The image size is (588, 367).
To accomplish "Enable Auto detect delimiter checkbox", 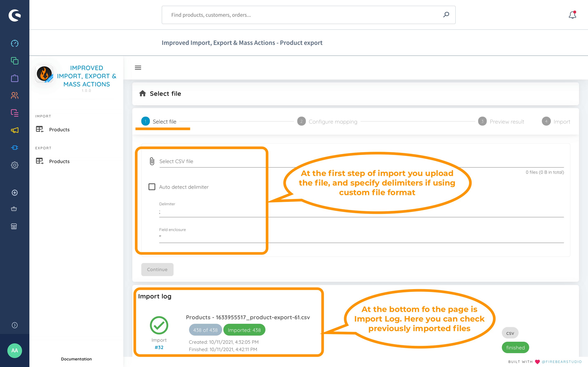I will point(152,187).
